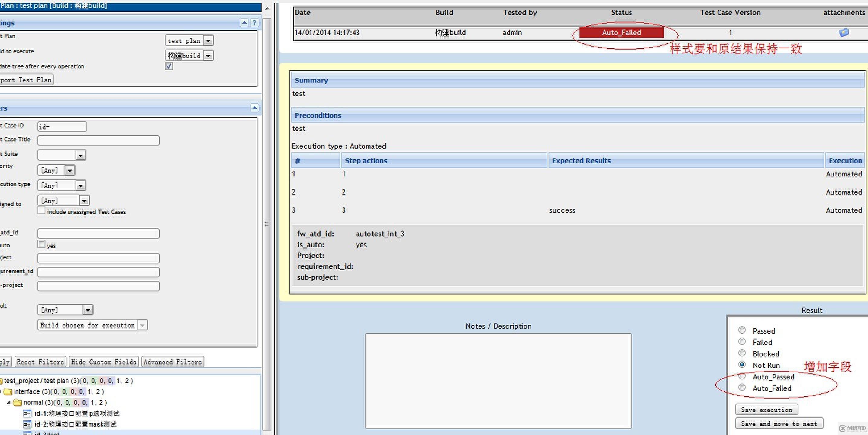Collapse the Settings panel arrow icon
Viewport: 868px width, 435px height.
point(245,23)
